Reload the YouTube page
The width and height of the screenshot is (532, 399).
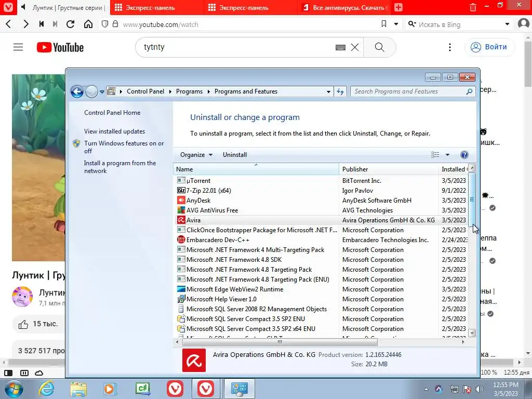(70, 24)
